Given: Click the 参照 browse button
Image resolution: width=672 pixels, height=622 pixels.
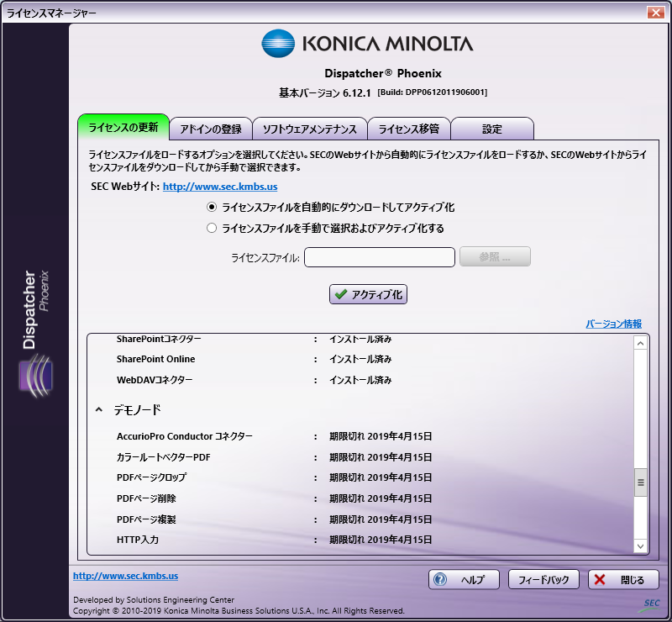Looking at the screenshot, I should pyautogui.click(x=495, y=256).
